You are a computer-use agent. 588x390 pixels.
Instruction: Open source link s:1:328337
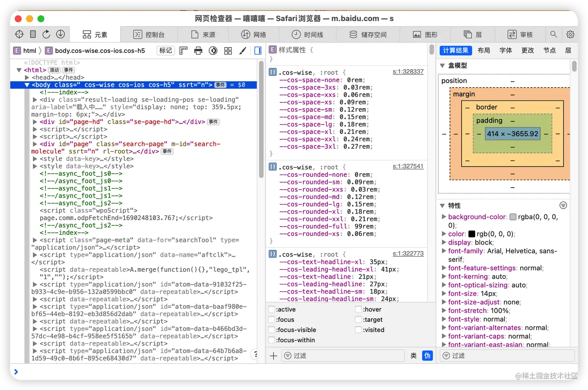408,72
